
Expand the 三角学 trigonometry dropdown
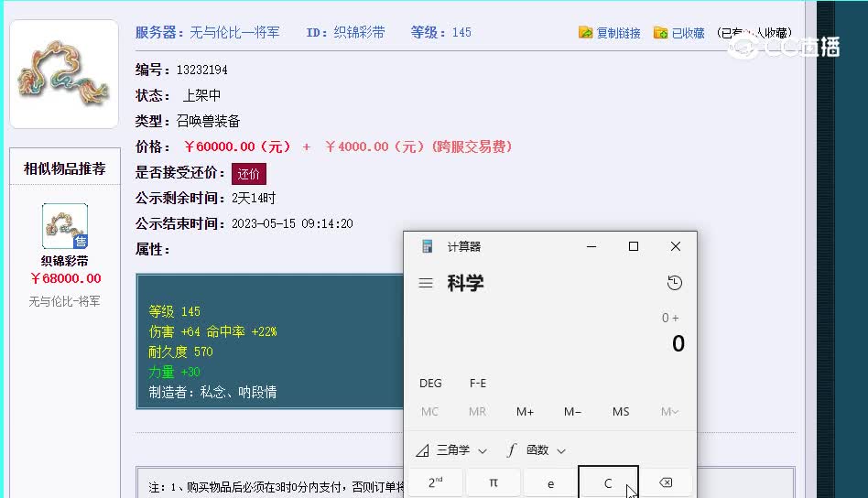[451, 450]
